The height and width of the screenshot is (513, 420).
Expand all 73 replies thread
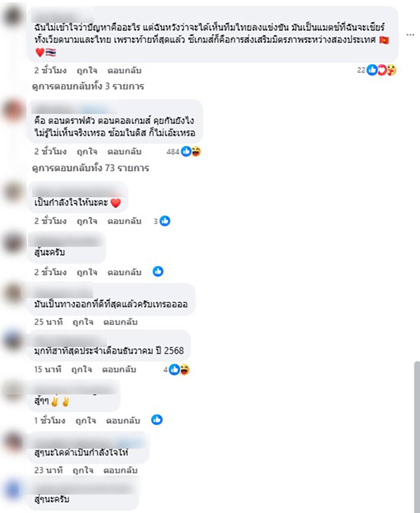pyautogui.click(x=91, y=168)
